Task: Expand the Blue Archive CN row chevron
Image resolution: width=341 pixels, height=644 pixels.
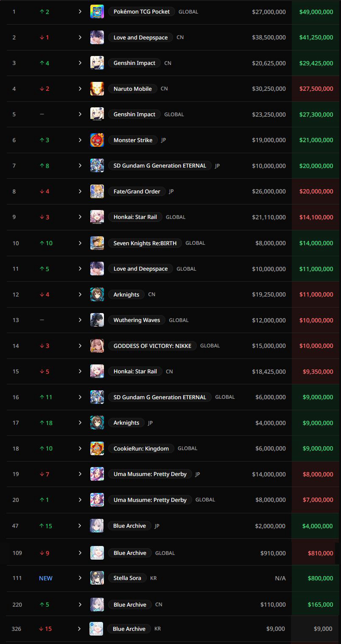Action: coord(80,605)
